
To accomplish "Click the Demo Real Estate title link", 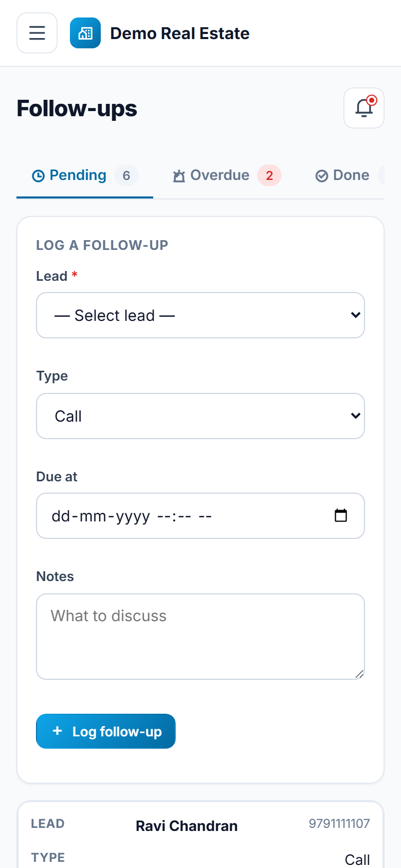I will tap(180, 33).
